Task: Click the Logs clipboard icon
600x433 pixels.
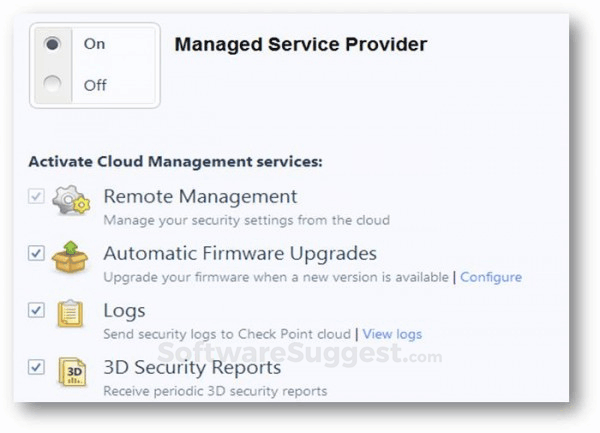Action: 70,314
